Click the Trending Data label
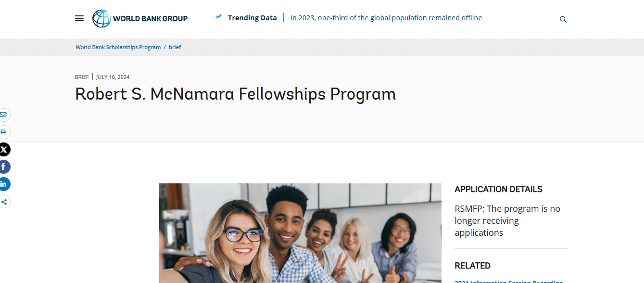644x283 pixels. click(252, 17)
